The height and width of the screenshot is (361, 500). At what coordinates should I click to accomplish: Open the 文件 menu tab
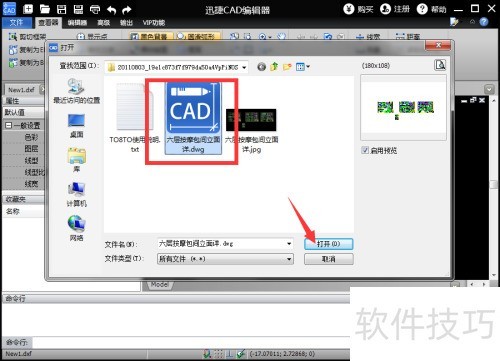tap(16, 23)
